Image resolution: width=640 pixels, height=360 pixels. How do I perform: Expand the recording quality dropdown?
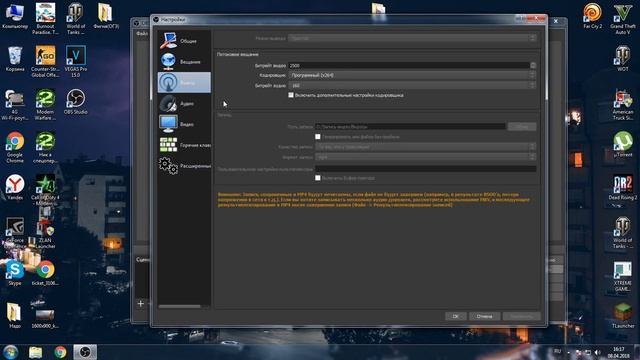tap(425, 147)
